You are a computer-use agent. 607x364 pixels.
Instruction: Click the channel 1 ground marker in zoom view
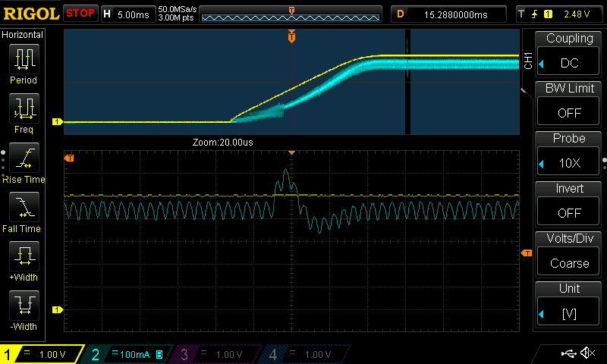click(58, 310)
